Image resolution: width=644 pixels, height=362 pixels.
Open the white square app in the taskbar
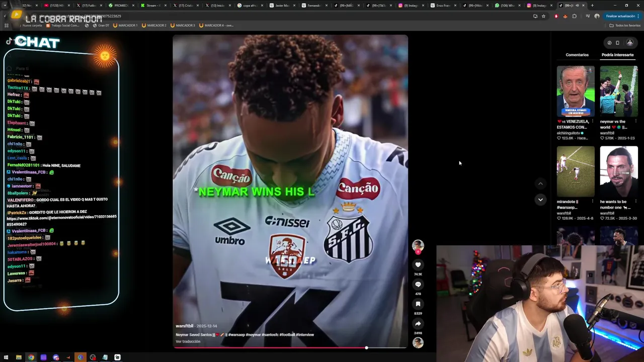point(117,357)
